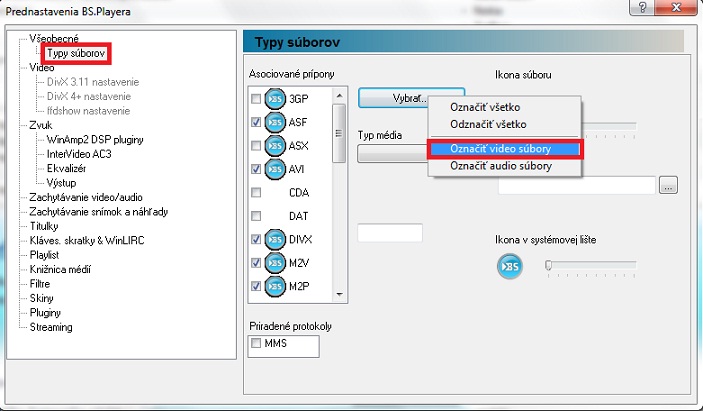This screenshot has width=703, height=411.
Task: Open WinAmp2 DSP pluginy settings
Action: 95,140
